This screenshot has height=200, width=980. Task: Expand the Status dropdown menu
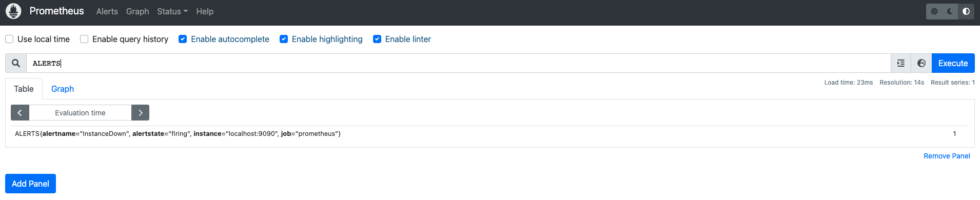tap(172, 11)
